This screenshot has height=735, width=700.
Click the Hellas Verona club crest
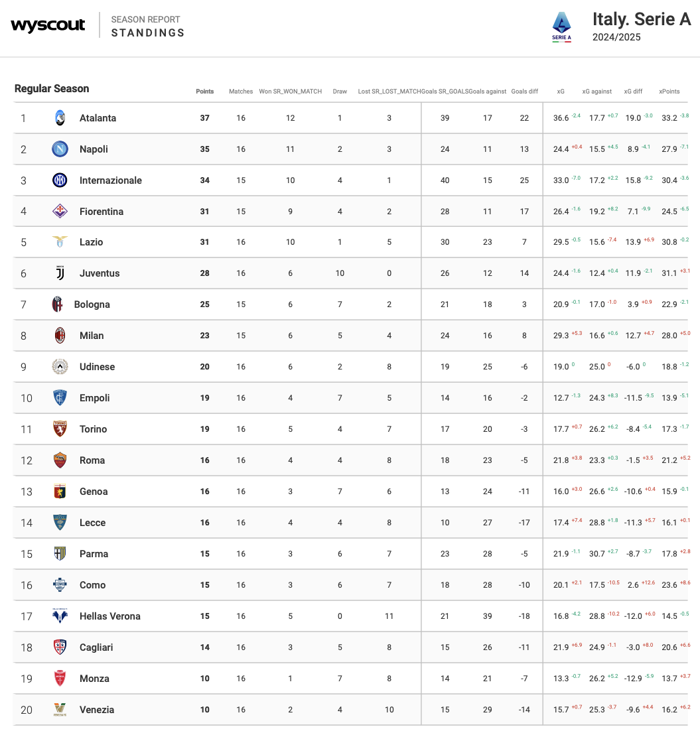coord(60,616)
